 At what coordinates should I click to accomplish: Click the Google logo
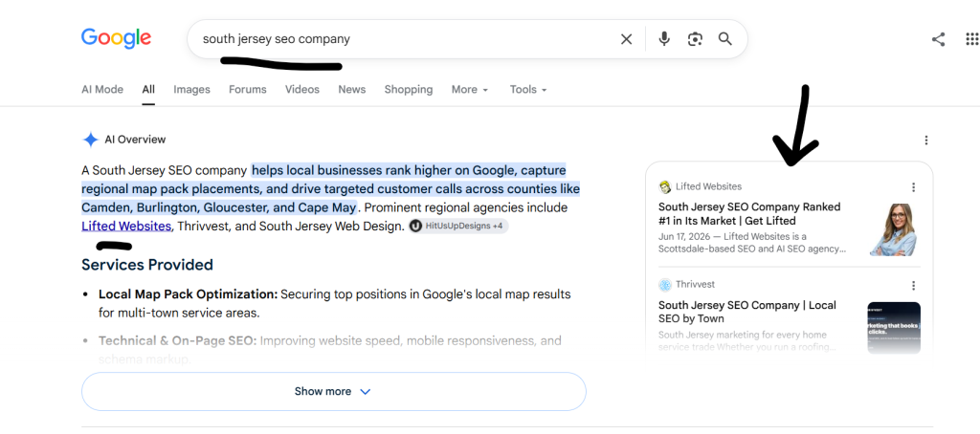(x=116, y=39)
